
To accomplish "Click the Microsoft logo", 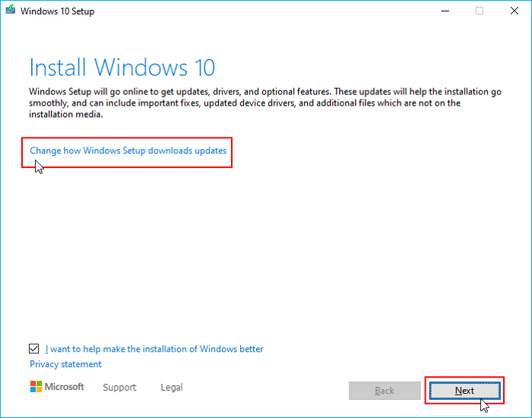I will (57, 387).
